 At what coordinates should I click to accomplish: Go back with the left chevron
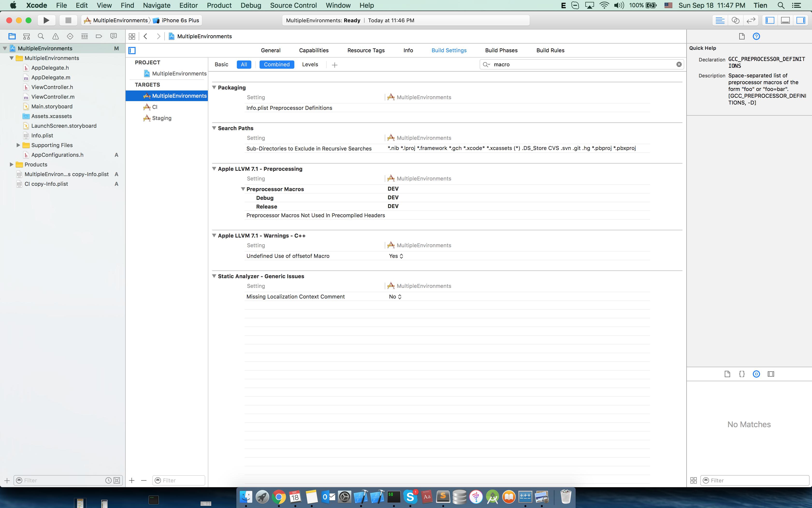[145, 36]
